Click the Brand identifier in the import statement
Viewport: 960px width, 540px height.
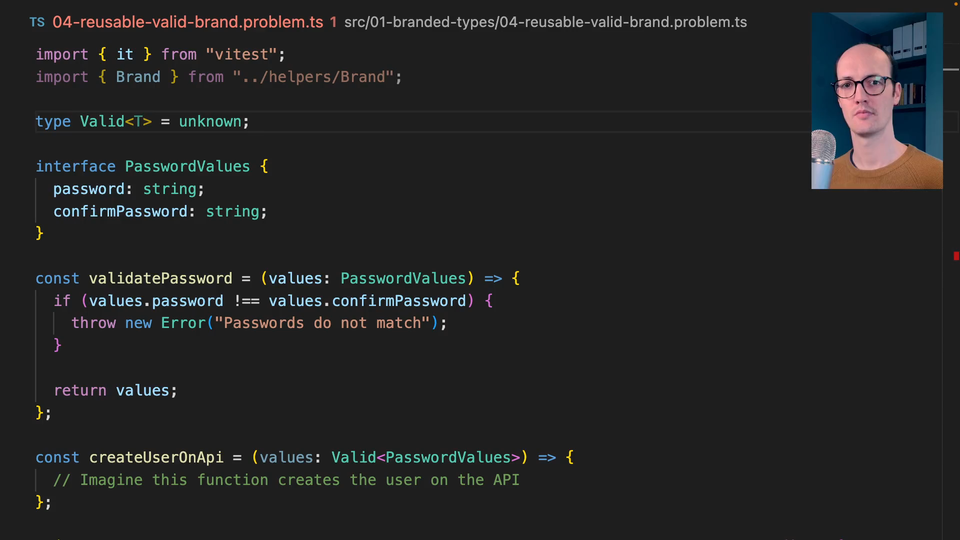click(138, 76)
